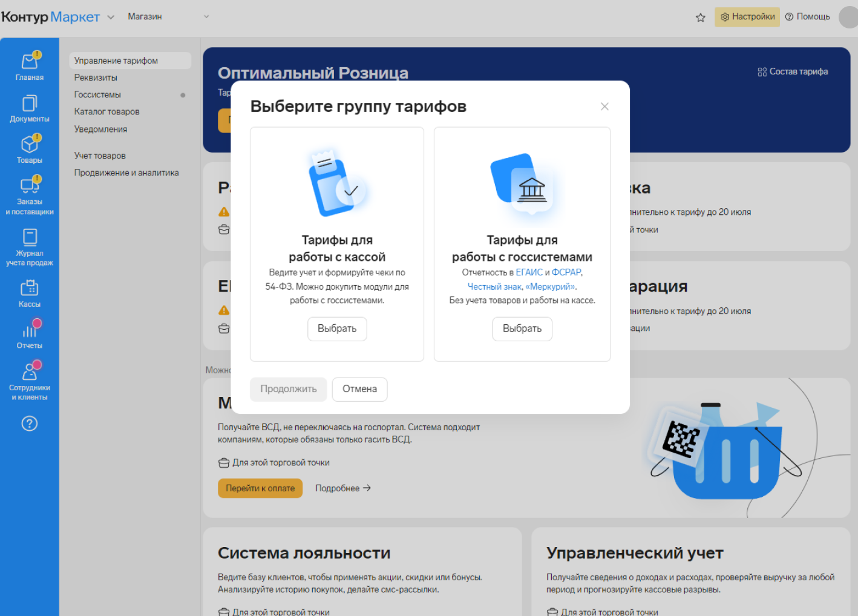Choose government systems tariffs with Выбрать
The height and width of the screenshot is (616, 858).
(x=522, y=329)
